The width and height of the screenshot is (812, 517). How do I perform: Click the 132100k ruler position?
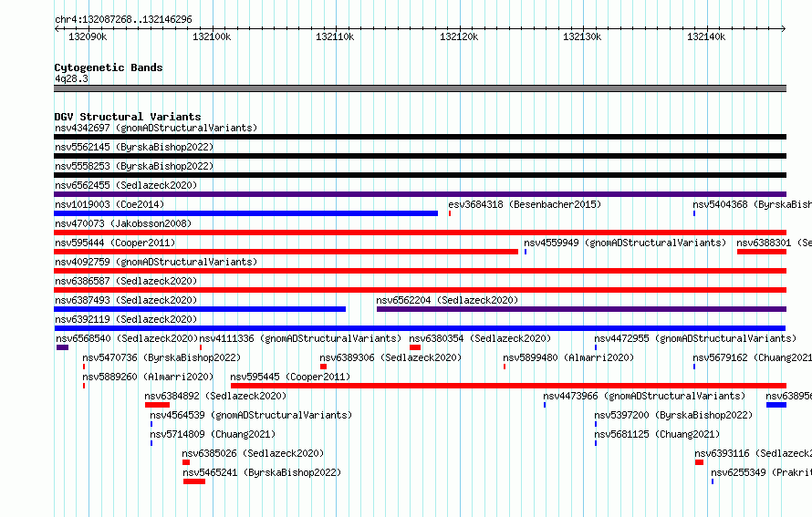(212, 36)
